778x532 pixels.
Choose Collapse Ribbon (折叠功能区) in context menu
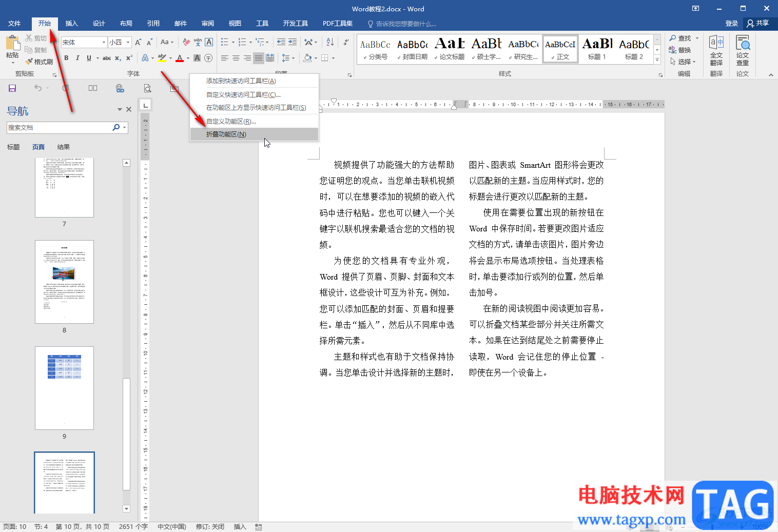point(254,134)
